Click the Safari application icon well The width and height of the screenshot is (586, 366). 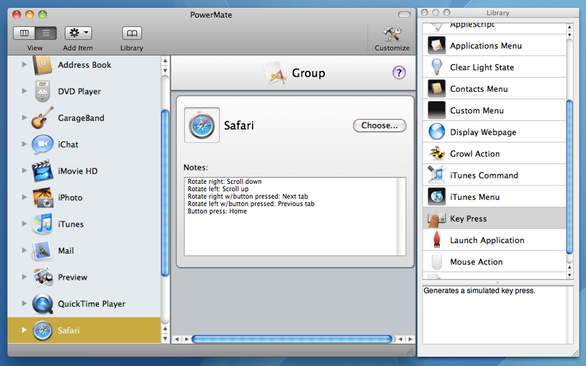pos(202,125)
